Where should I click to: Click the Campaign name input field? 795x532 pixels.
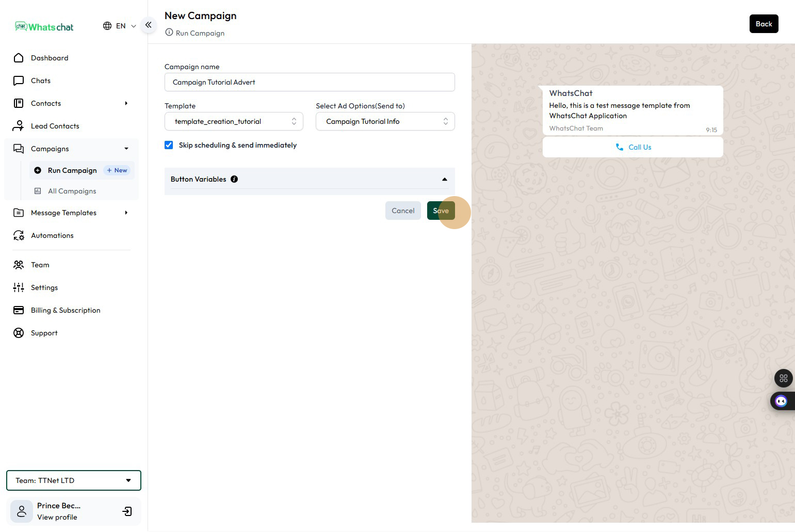pos(310,82)
